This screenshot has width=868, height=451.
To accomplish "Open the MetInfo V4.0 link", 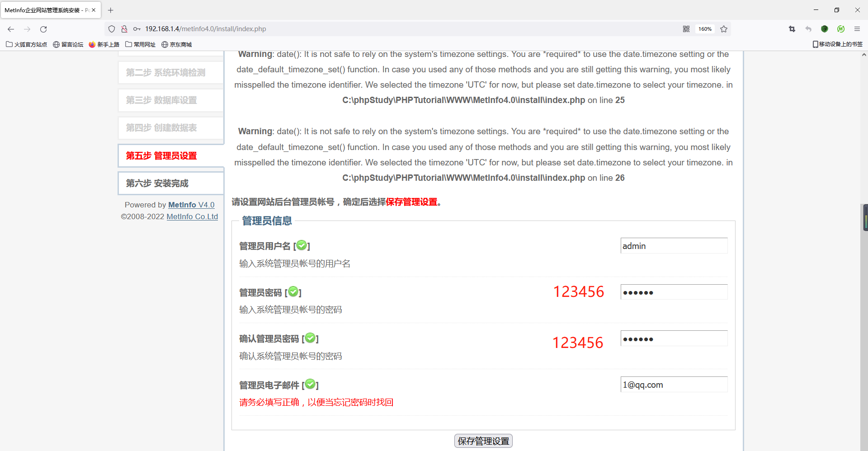I will click(x=191, y=205).
